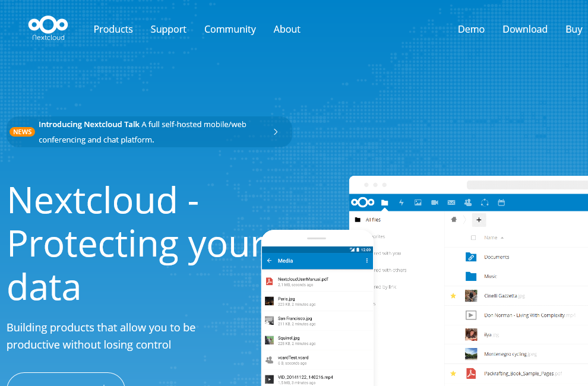Open the Packrafting_Book_Sample_Pages PDF icon
The height and width of the screenshot is (386, 588).
(x=471, y=374)
